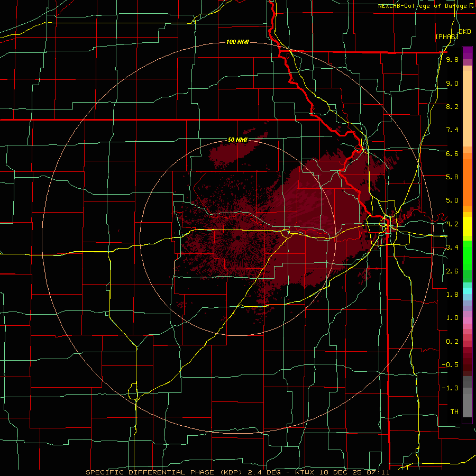This screenshot has width=476, height=476.
Task: Click the 50 NMI range ring label
Action: pos(237,140)
